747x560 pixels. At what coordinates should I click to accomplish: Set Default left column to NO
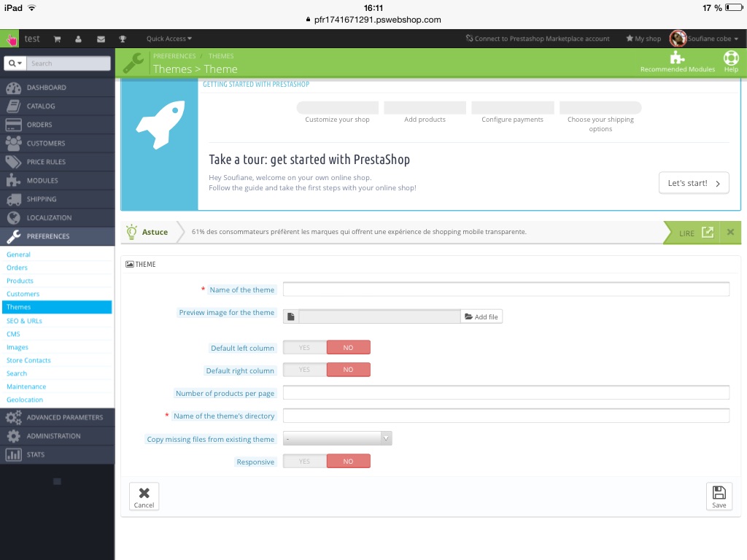click(x=348, y=348)
